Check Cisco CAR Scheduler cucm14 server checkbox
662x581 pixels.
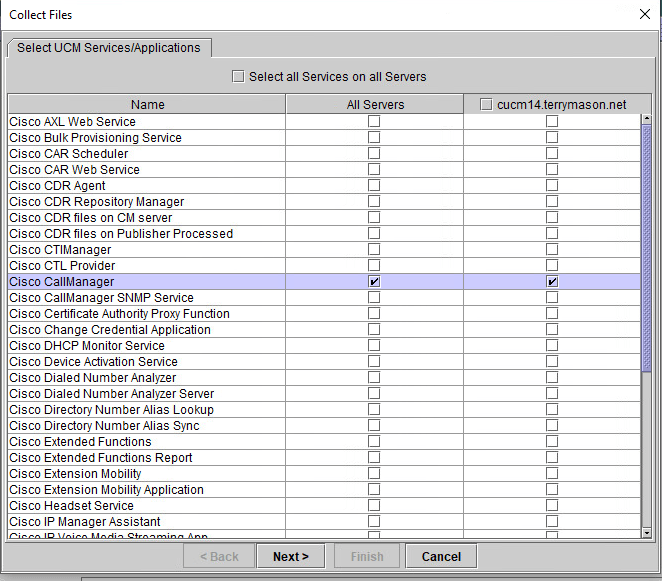coord(552,153)
